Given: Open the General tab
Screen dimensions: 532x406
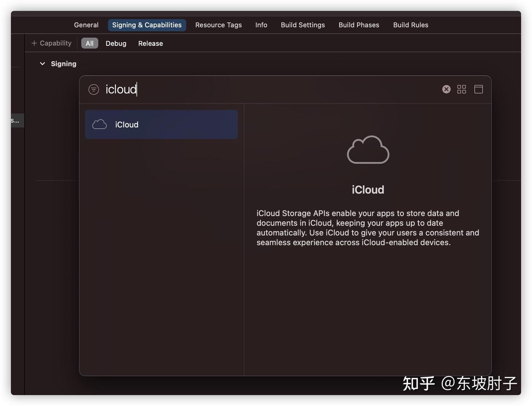Looking at the screenshot, I should pos(86,25).
